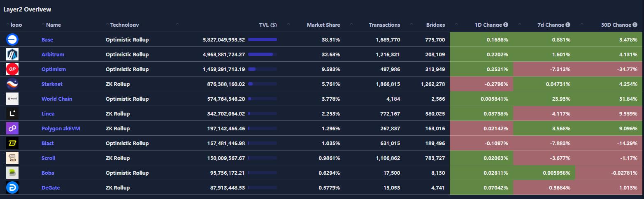This screenshot has height=199, width=644.
Task: Click the Arbitrum logo icon
Action: coord(12,55)
